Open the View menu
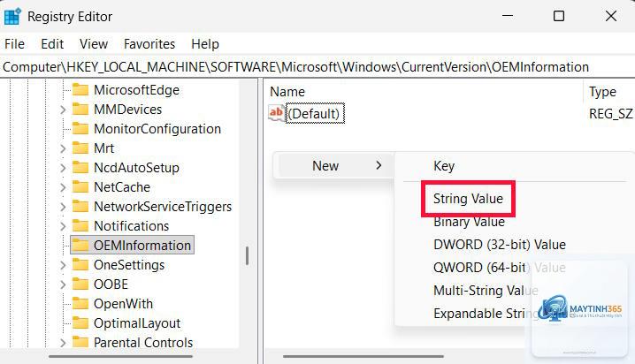The width and height of the screenshot is (635, 364). tap(94, 43)
